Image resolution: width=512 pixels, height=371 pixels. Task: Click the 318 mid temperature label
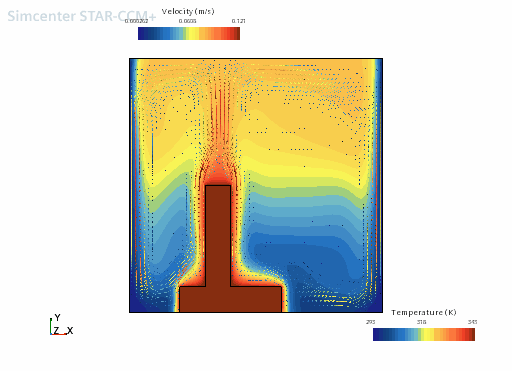click(421, 322)
